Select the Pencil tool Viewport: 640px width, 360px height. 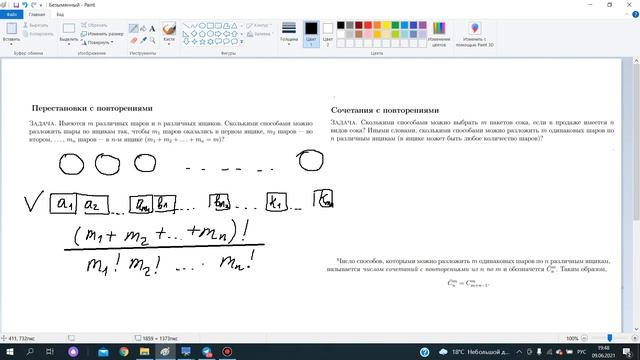[x=133, y=28]
